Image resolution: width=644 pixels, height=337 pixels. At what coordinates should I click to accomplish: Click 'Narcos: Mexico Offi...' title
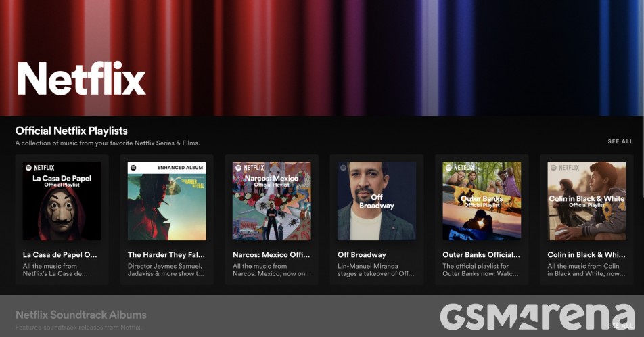tap(271, 255)
